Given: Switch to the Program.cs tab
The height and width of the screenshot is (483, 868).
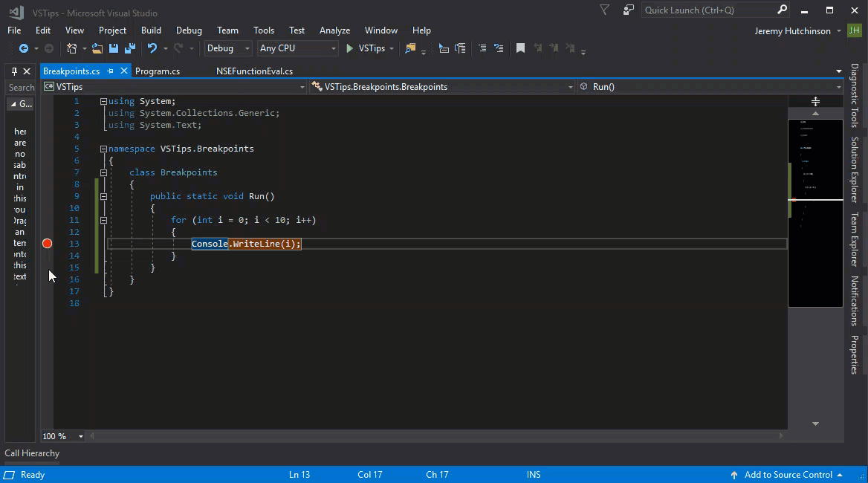Looking at the screenshot, I should point(158,71).
